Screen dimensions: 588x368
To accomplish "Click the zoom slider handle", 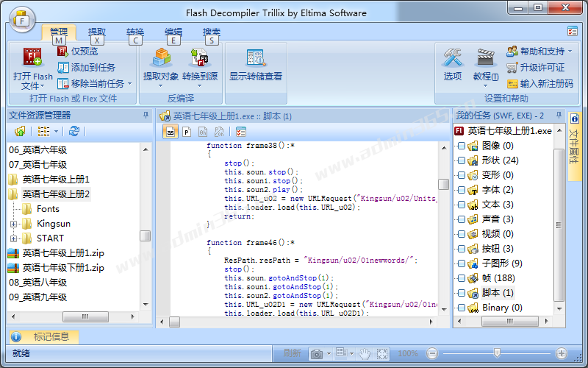I will [498, 353].
